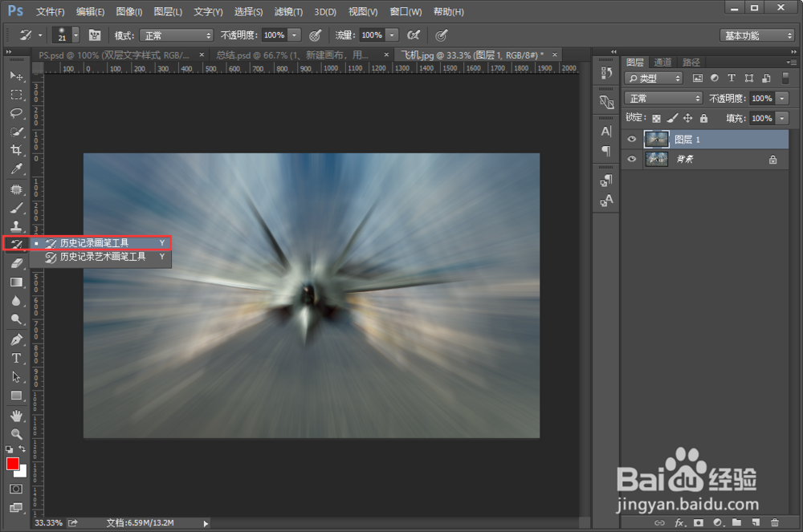Select the Dodge tool

(x=16, y=319)
